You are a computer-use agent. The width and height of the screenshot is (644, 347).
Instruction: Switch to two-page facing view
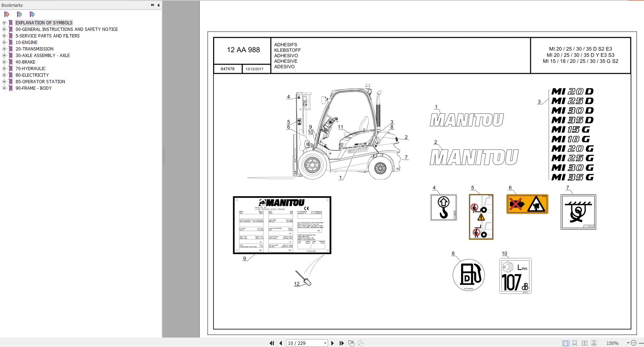point(584,343)
